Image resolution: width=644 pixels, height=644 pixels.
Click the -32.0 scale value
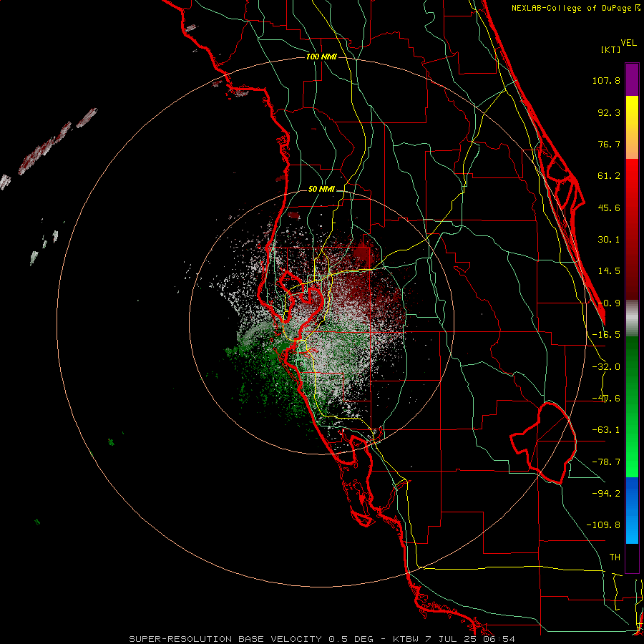click(606, 367)
